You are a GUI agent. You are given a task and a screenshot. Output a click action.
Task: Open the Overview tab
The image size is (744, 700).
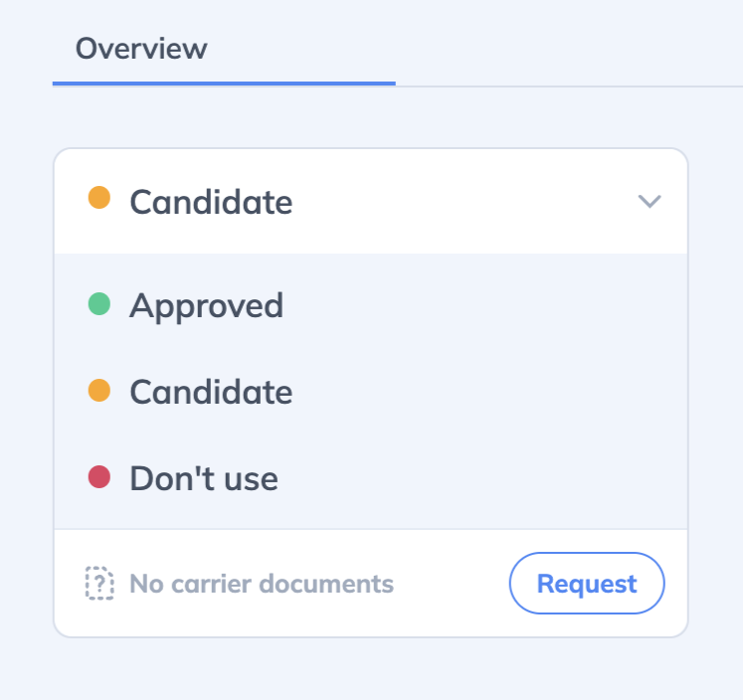141,49
